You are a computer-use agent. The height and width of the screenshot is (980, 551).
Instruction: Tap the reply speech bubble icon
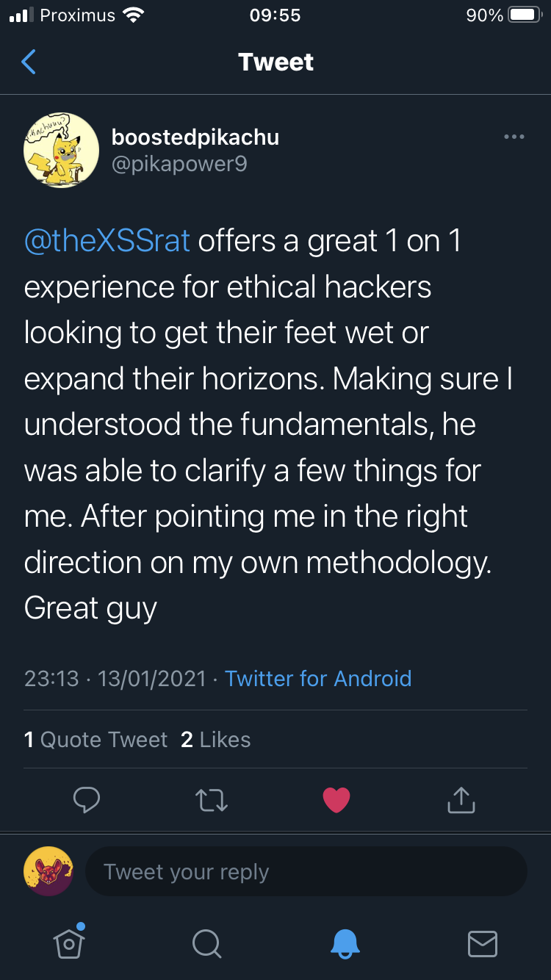coord(87,800)
